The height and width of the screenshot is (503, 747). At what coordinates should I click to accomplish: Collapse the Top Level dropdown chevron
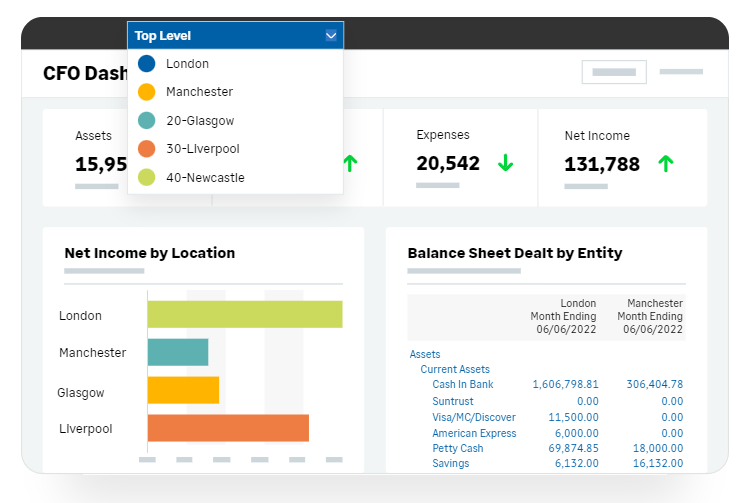click(x=331, y=36)
